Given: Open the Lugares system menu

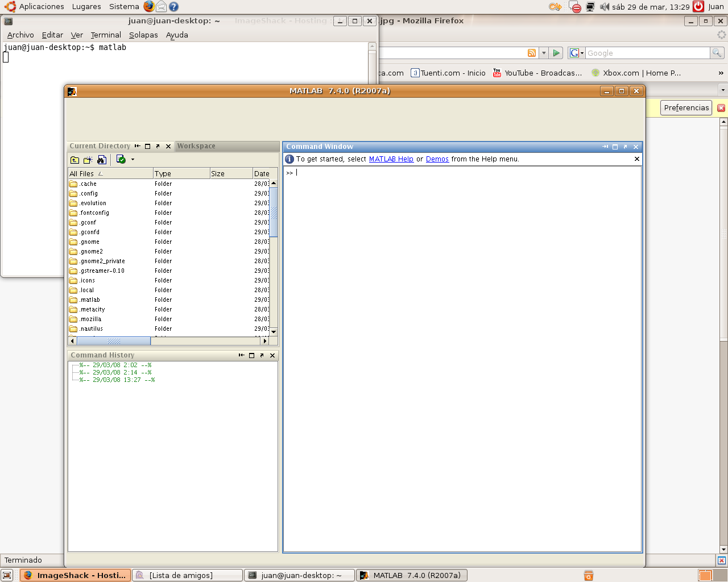Looking at the screenshot, I should pyautogui.click(x=86, y=7).
